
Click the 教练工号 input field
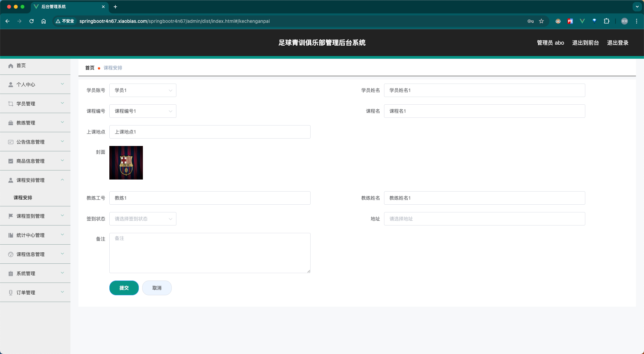tap(210, 198)
